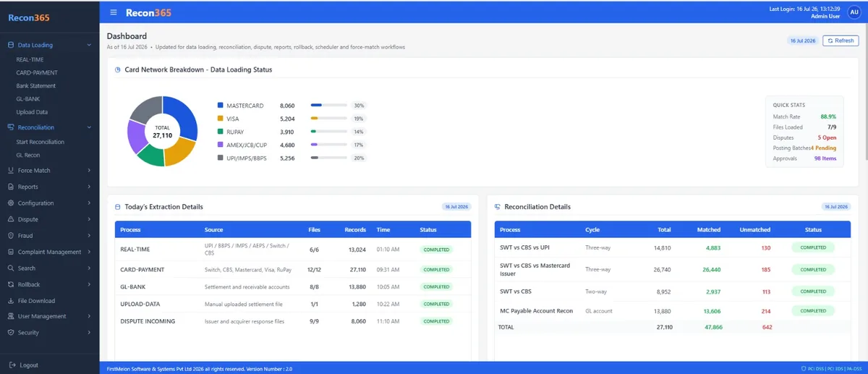The image size is (868, 374).
Task: Click the Unmatched column header
Action: (755, 230)
